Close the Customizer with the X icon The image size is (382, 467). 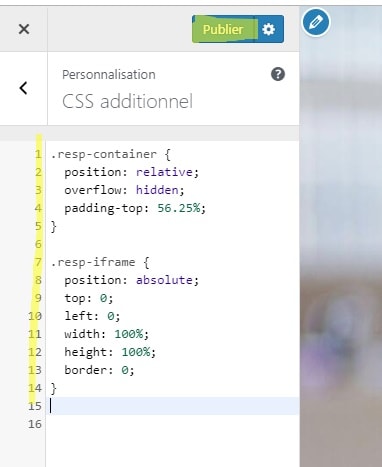click(24, 29)
